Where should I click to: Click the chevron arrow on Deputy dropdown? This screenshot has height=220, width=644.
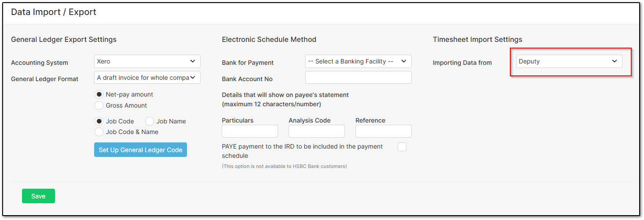(x=615, y=61)
